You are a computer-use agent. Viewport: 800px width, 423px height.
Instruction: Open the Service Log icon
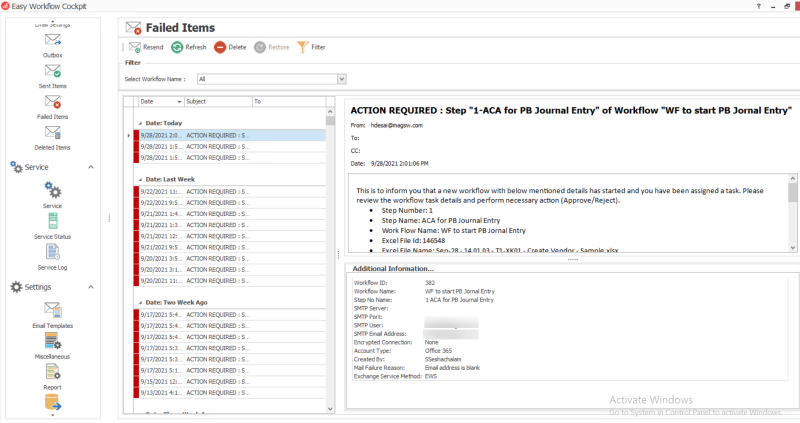[53, 252]
